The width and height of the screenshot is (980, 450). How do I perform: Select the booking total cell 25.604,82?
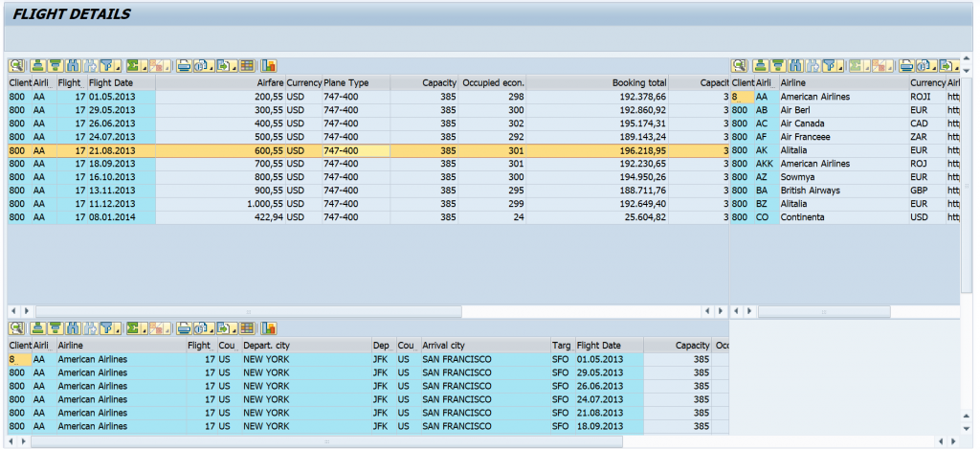point(597,217)
